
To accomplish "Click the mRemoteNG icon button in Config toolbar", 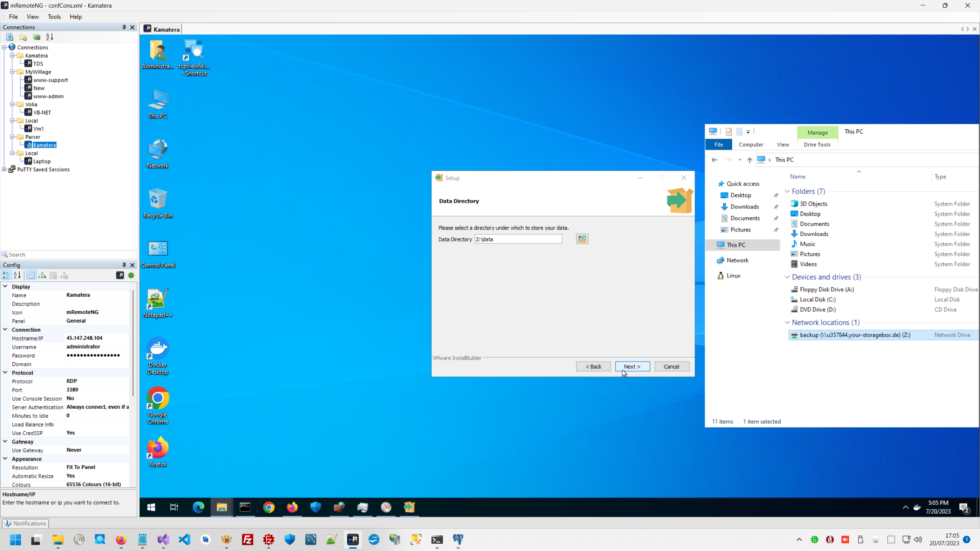I will (x=120, y=275).
